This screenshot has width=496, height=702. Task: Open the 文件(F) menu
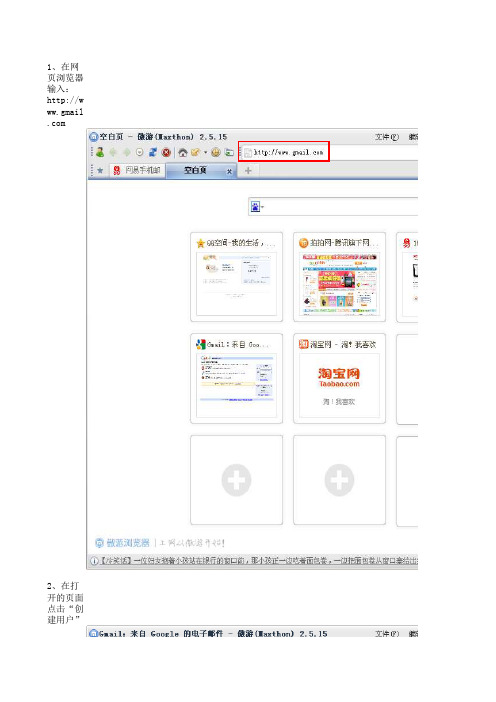(x=386, y=137)
